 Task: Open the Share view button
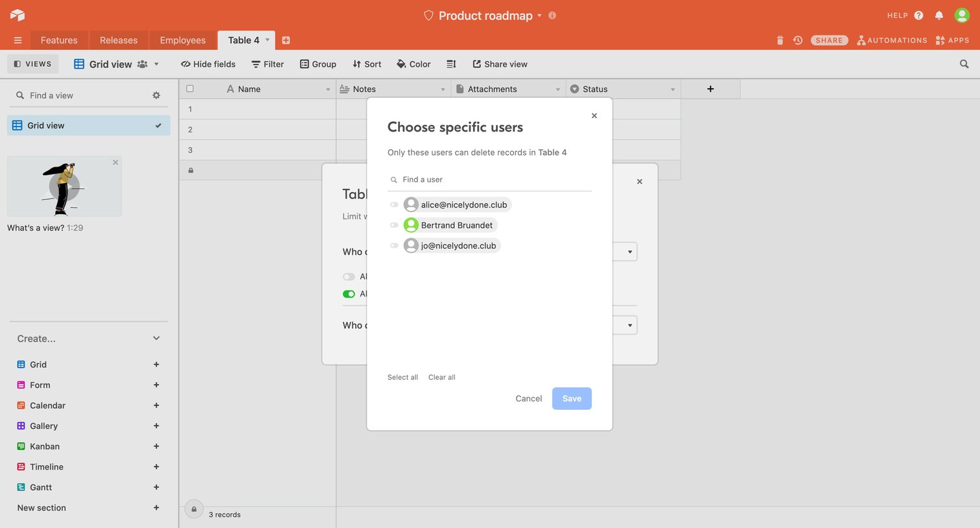point(500,64)
